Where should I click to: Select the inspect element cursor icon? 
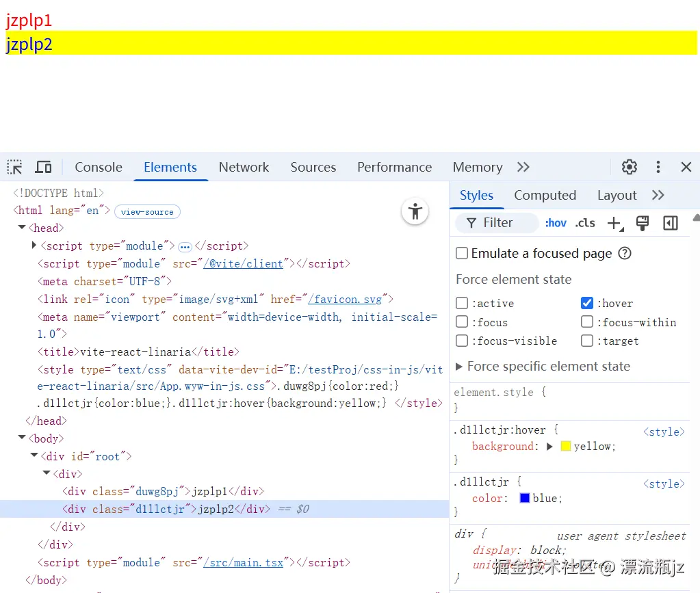pyautogui.click(x=14, y=166)
